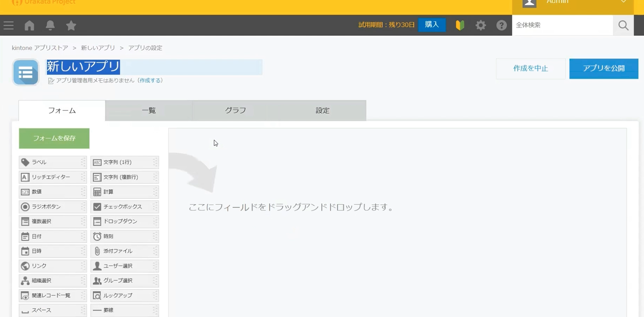This screenshot has height=317, width=644.
Task: Select the チェックボックス field item
Action: pyautogui.click(x=124, y=207)
